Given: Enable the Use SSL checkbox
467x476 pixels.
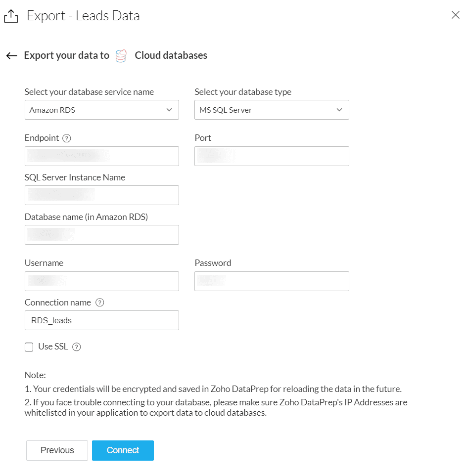Looking at the screenshot, I should pos(29,347).
